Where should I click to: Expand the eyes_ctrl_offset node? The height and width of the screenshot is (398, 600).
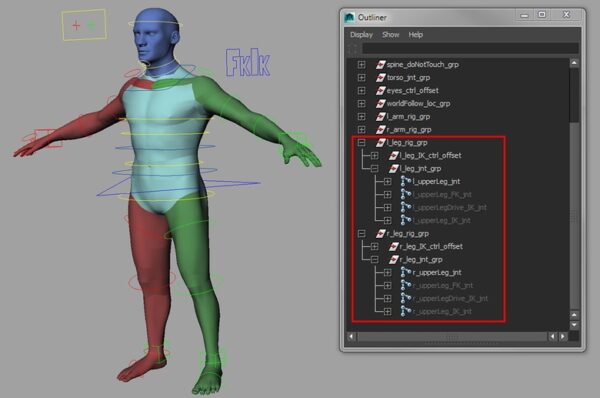(x=361, y=90)
